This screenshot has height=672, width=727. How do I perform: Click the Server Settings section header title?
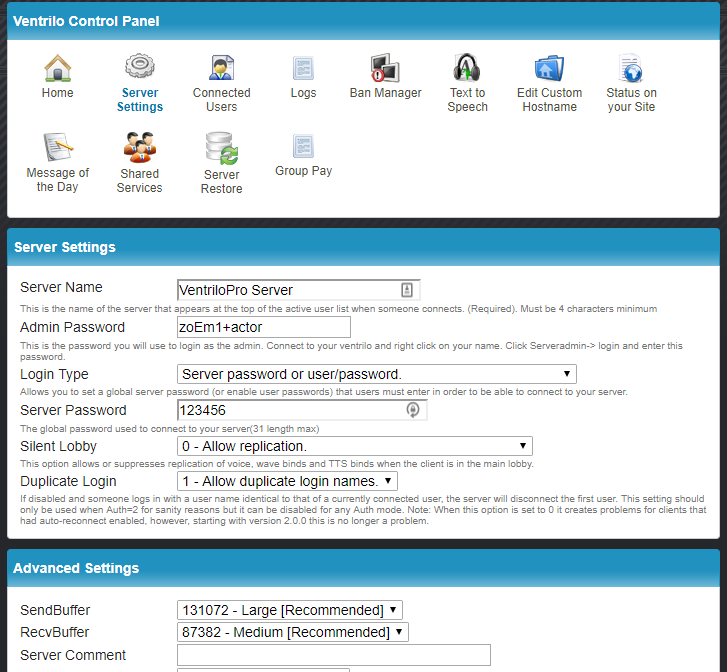point(65,247)
